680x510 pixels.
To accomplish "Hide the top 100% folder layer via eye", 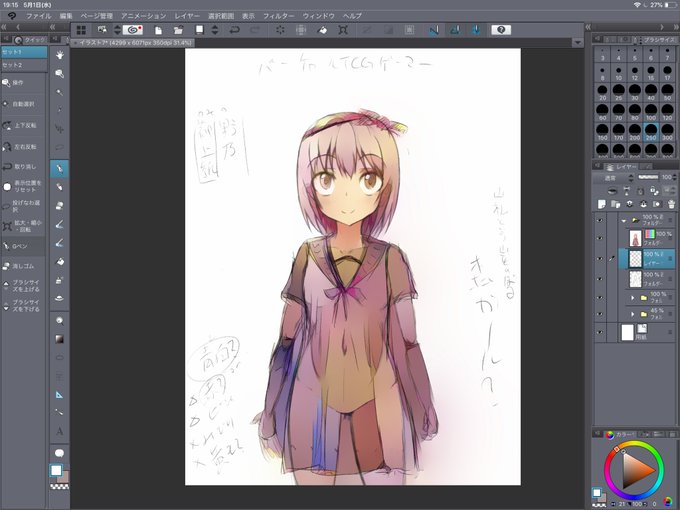I will [600, 220].
